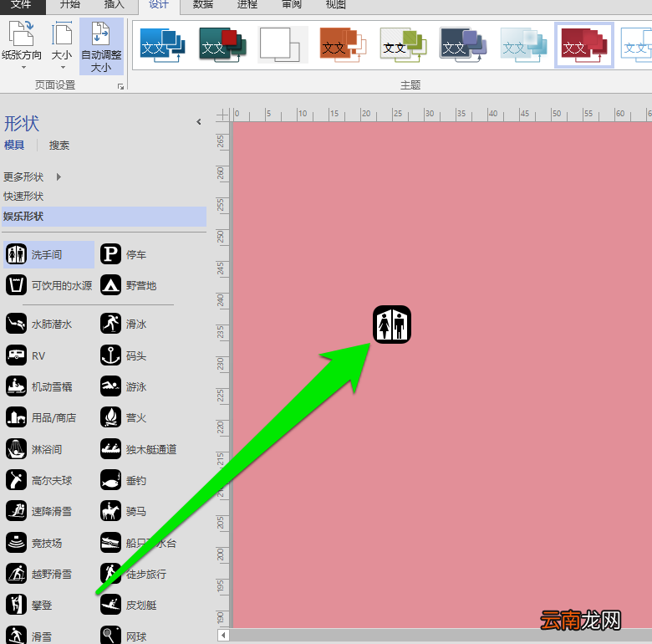Show the 搜索 search view

click(x=59, y=146)
